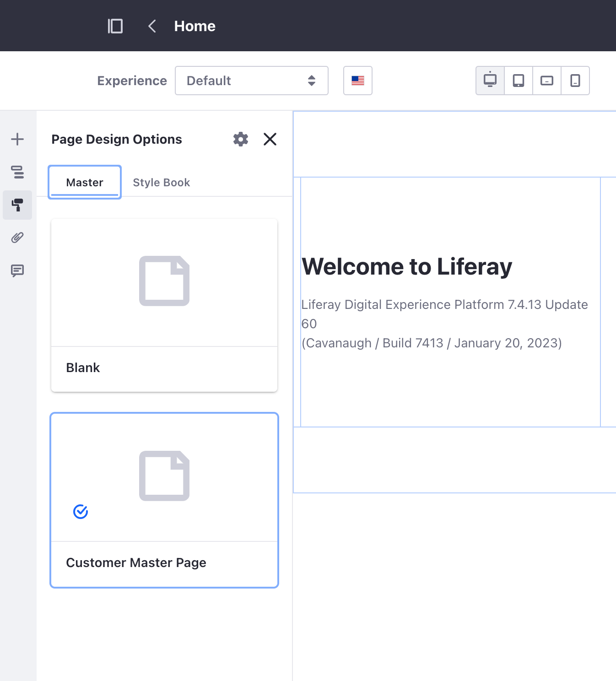616x681 pixels.
Task: Open the Browser page structure icon
Action: 17,172
